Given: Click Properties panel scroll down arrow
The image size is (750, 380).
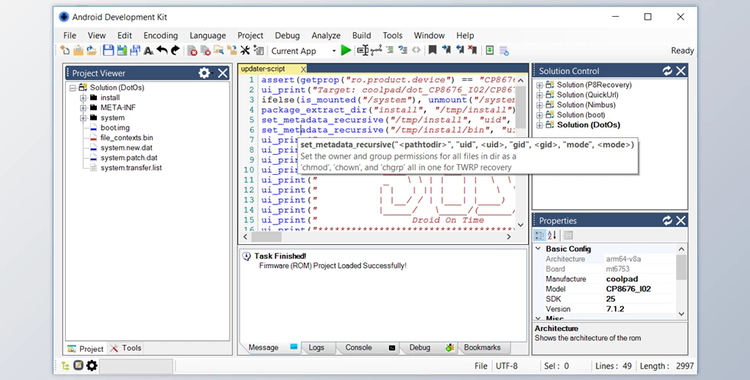Looking at the screenshot, I should pos(682,314).
